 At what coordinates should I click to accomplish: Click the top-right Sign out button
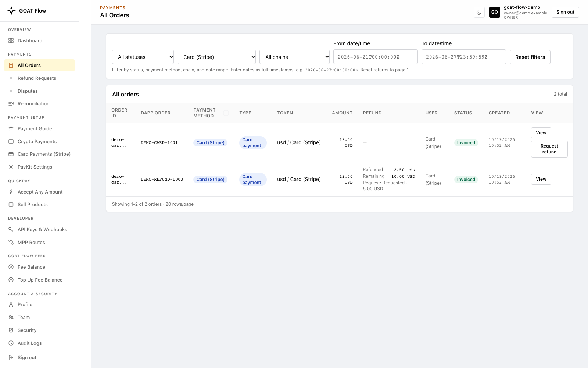click(565, 12)
